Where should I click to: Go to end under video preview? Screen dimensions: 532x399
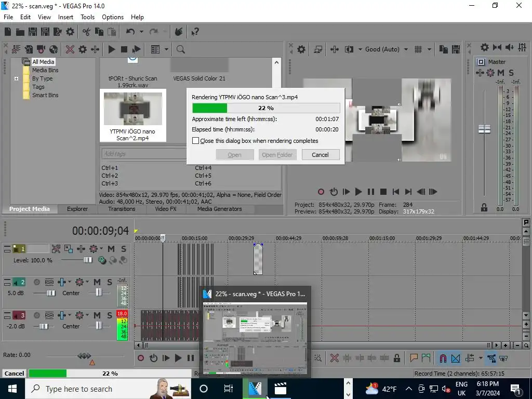tap(408, 192)
